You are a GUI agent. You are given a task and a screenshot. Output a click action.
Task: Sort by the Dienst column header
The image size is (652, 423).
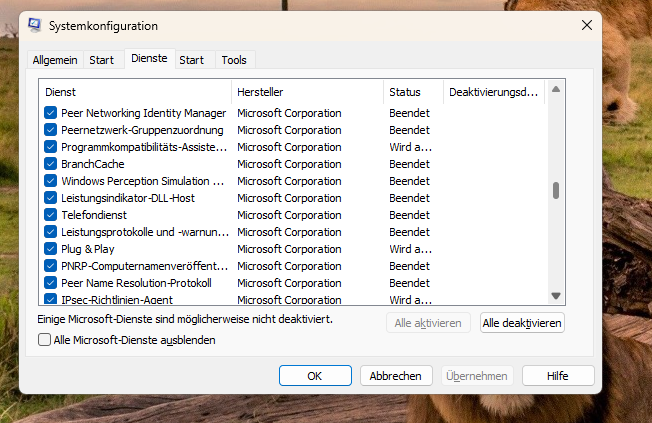click(x=135, y=92)
